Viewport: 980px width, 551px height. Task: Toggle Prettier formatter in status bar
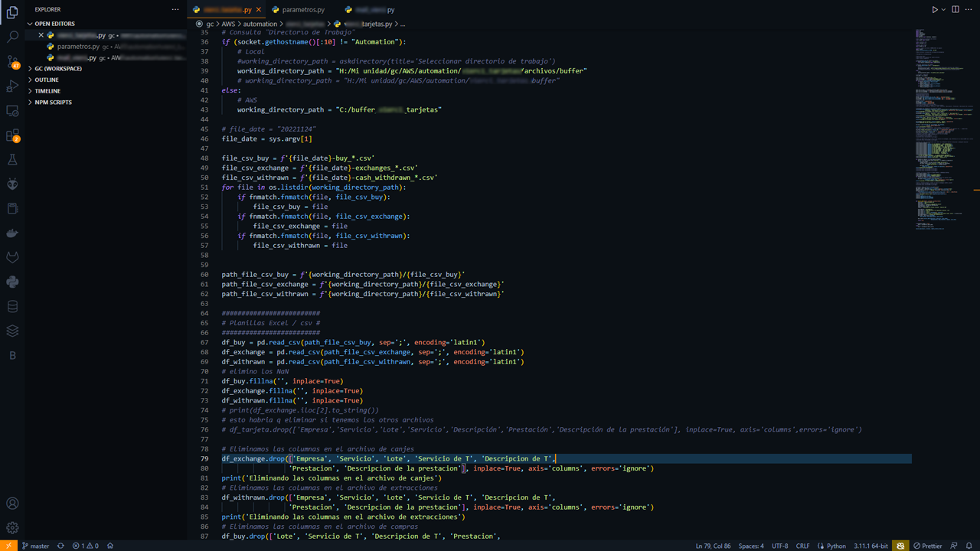[x=928, y=546]
